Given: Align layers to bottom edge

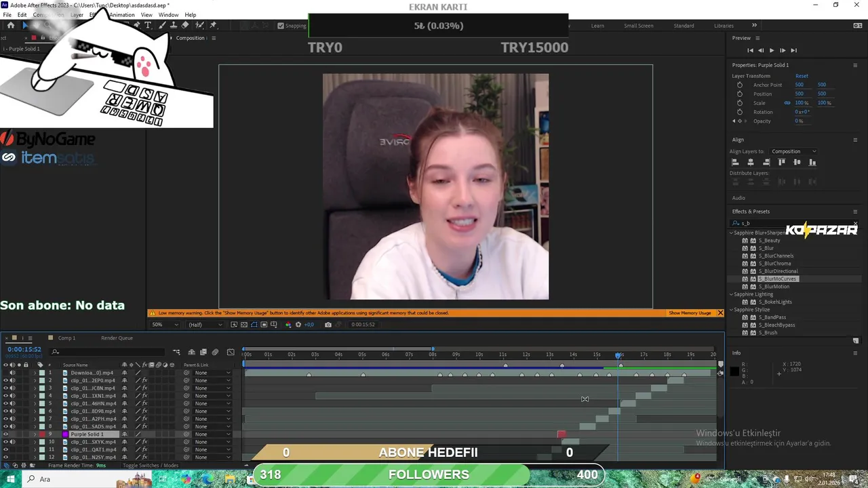Looking at the screenshot, I should pyautogui.click(x=812, y=162).
